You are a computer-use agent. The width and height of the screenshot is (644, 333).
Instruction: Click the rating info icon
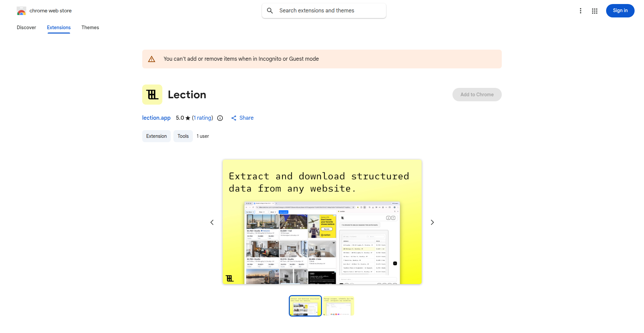[220, 118]
